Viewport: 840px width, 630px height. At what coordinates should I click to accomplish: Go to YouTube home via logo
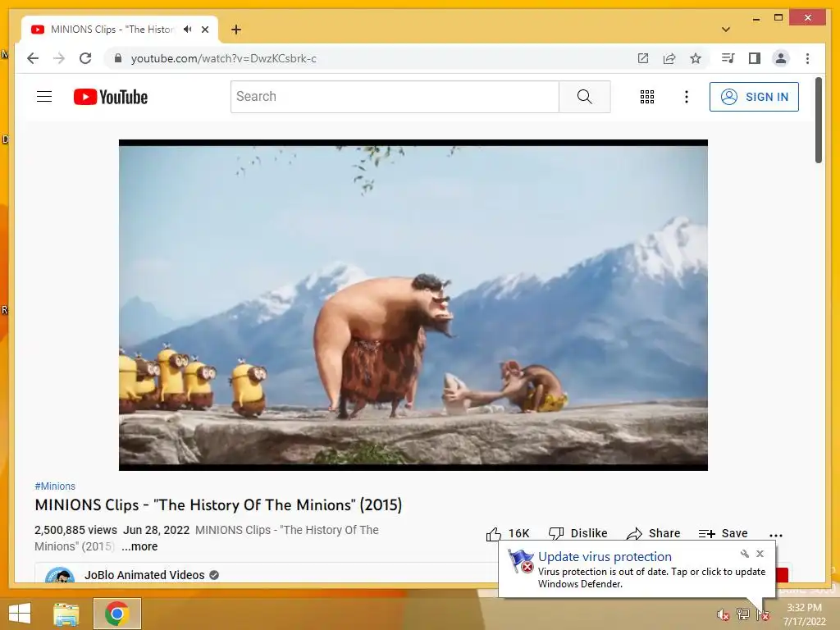point(111,97)
